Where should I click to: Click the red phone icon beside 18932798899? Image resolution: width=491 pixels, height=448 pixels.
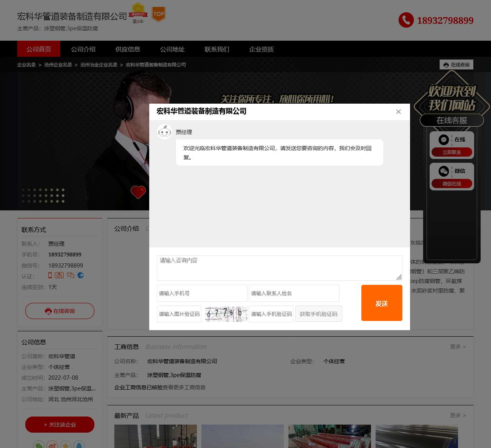406,20
